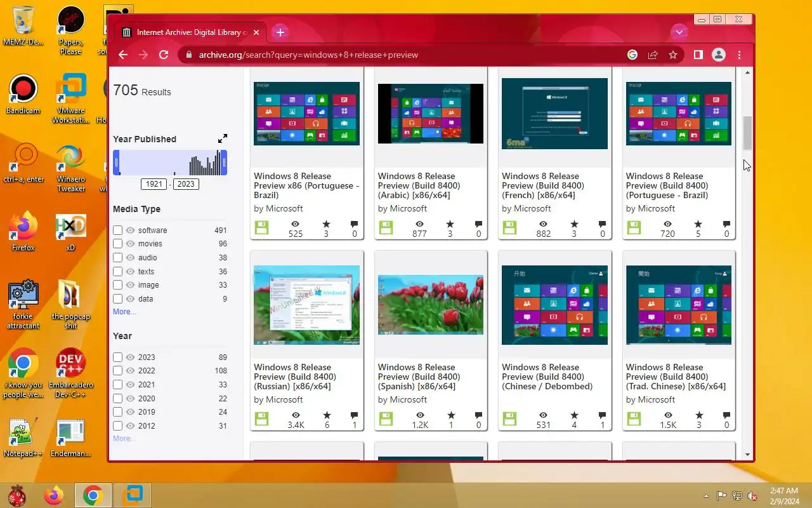
Task: Expand More under Media Type
Action: (124, 312)
